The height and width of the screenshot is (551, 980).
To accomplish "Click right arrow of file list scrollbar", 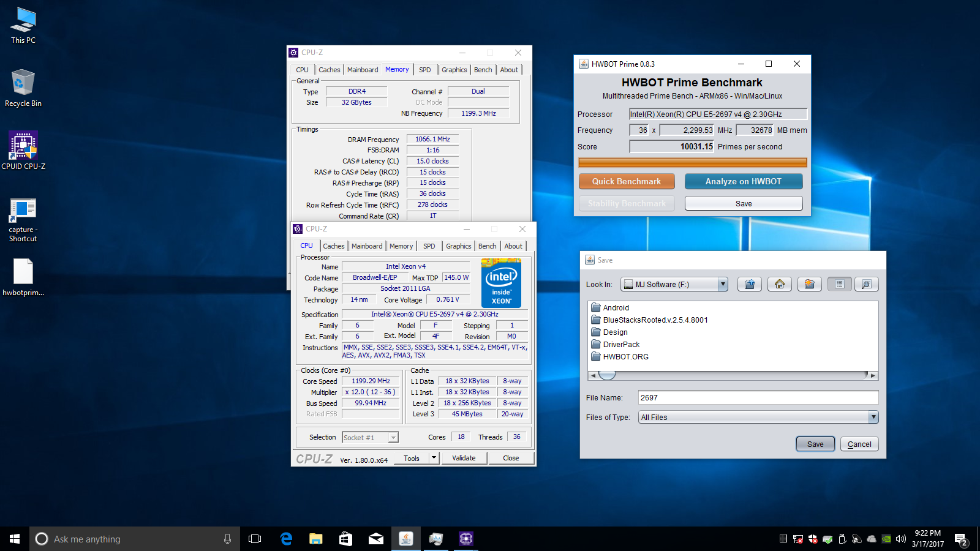I will pyautogui.click(x=873, y=375).
